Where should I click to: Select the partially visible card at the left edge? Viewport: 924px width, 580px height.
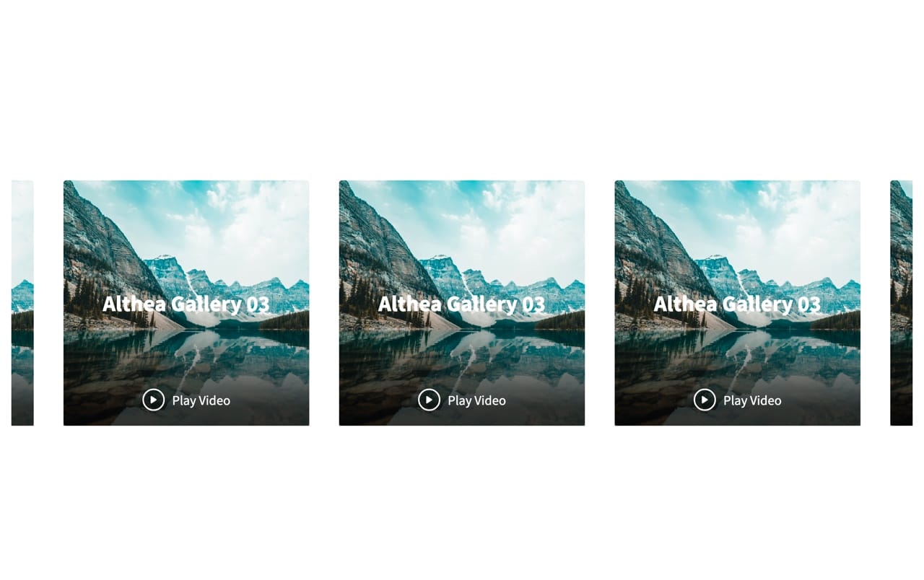[22, 303]
